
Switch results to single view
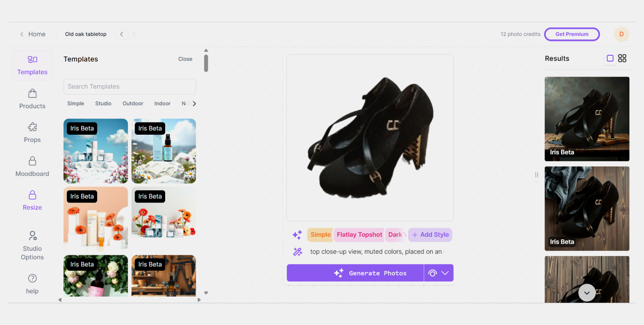tap(610, 59)
